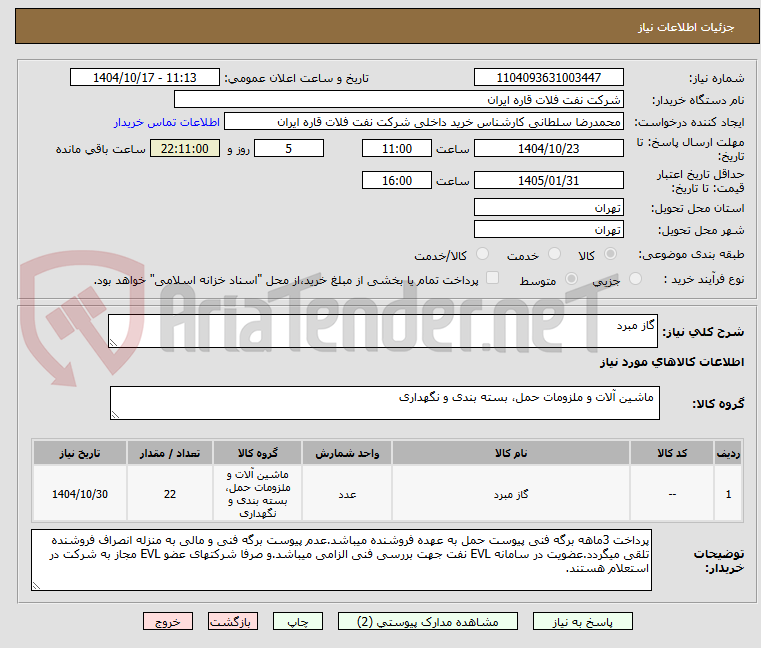Click the row number cell 1

pyautogui.click(x=728, y=494)
